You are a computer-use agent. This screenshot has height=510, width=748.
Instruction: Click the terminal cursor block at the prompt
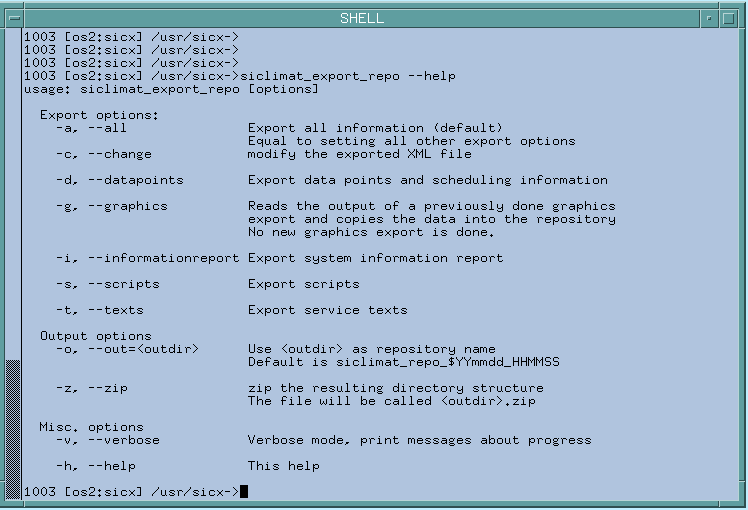point(244,491)
